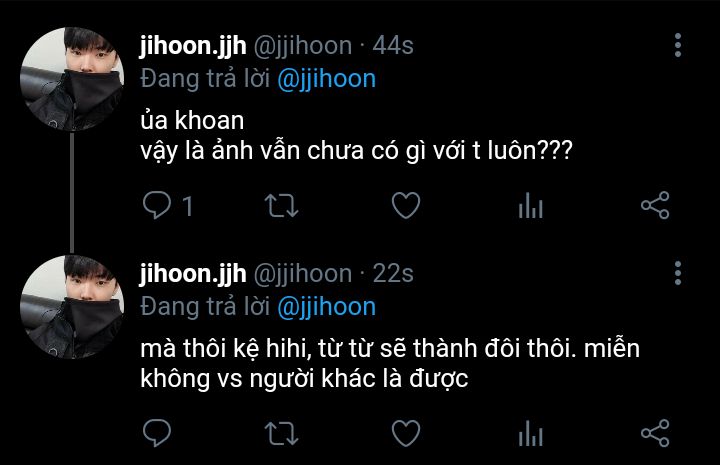Share the tweet posted 22s ago
The width and height of the screenshot is (720, 465).
[655, 432]
